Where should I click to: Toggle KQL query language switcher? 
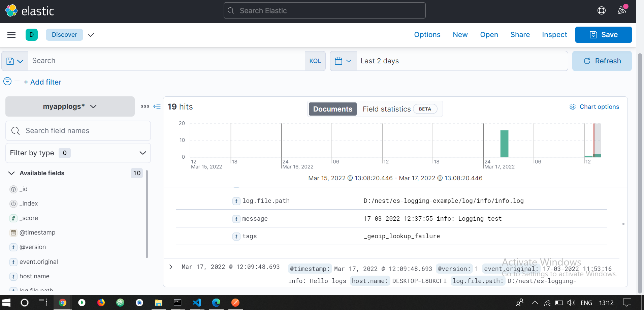(x=315, y=61)
